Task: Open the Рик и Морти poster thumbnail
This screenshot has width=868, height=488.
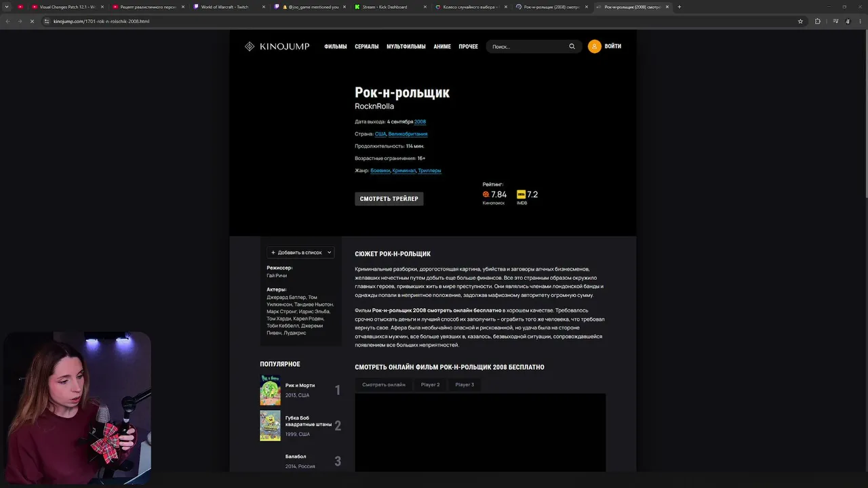Action: click(270, 390)
